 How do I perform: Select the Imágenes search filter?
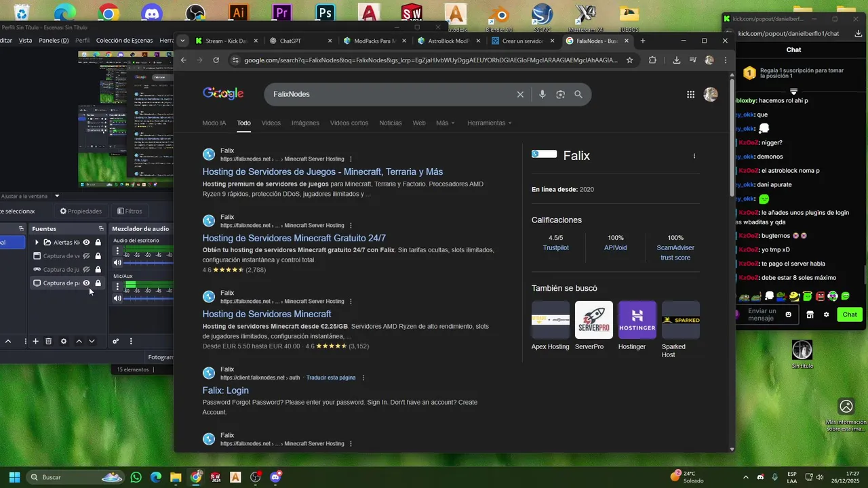[x=305, y=123]
